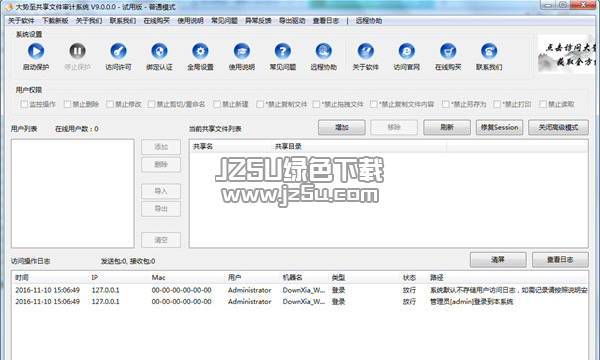Enable the *禁止复制文件内容 checkbox
600x360 pixels.
click(374, 104)
